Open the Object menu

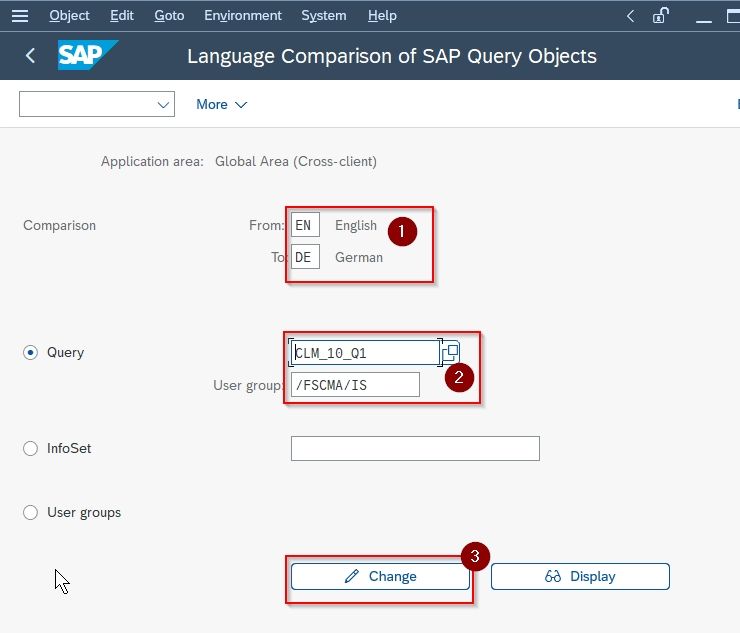tap(69, 16)
